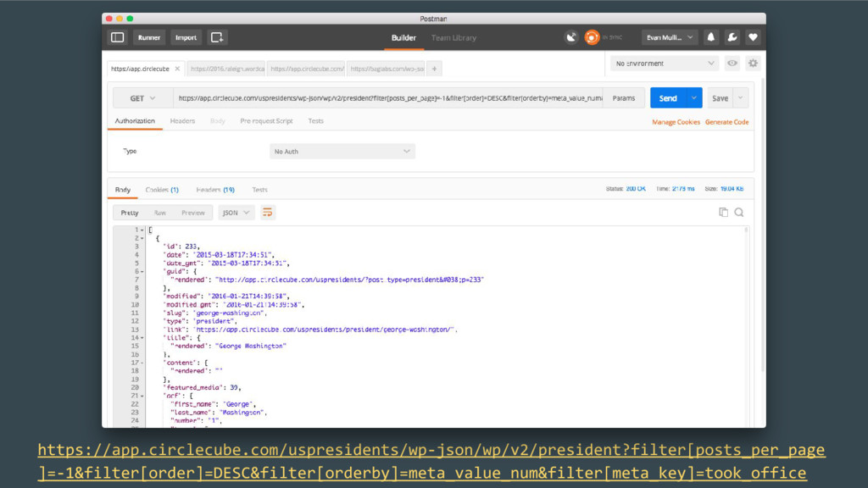Click the Import button
Image resolution: width=868 pixels, height=488 pixels.
point(186,37)
